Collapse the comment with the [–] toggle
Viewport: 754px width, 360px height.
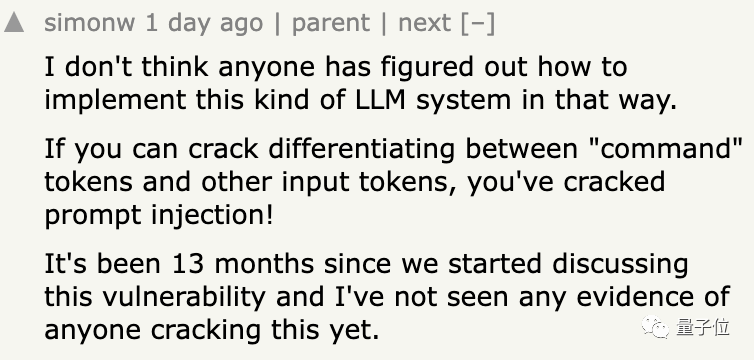tap(478, 23)
